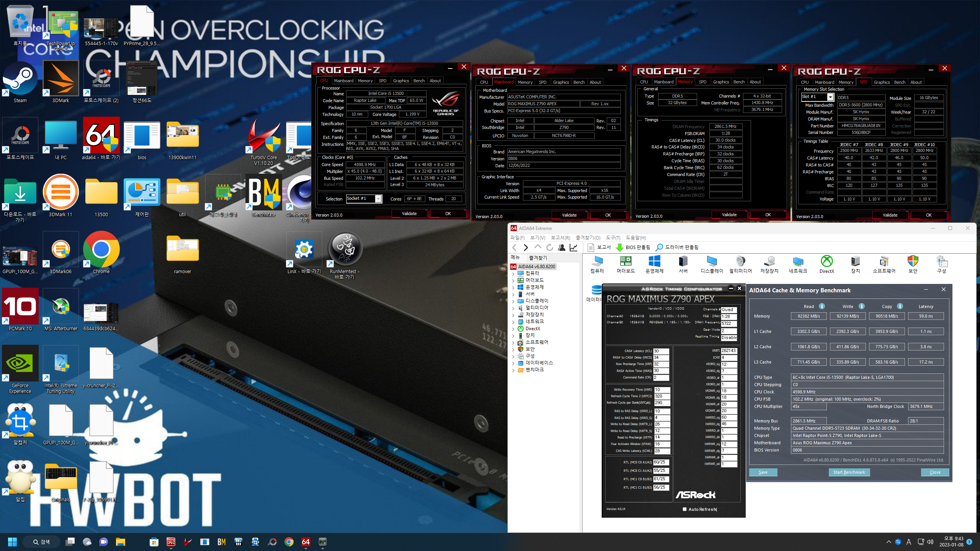Open AIDA64 Storage category icon
980x551 pixels.
[769, 264]
